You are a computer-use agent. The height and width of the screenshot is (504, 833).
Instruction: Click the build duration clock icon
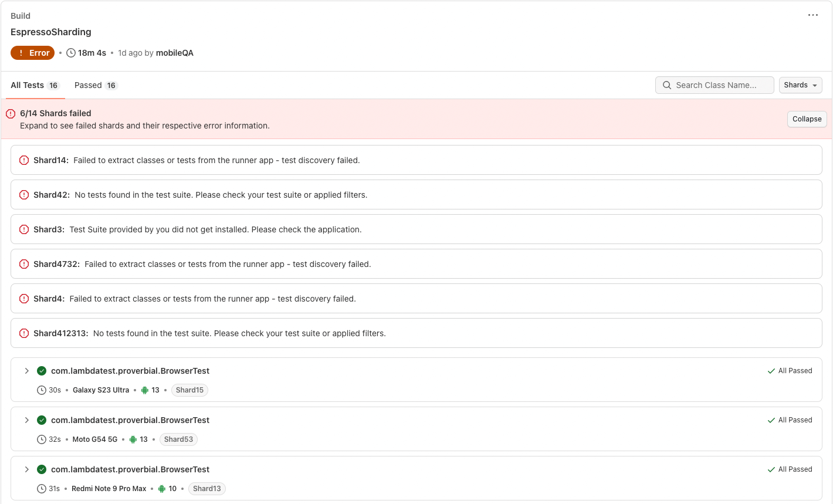pyautogui.click(x=71, y=53)
